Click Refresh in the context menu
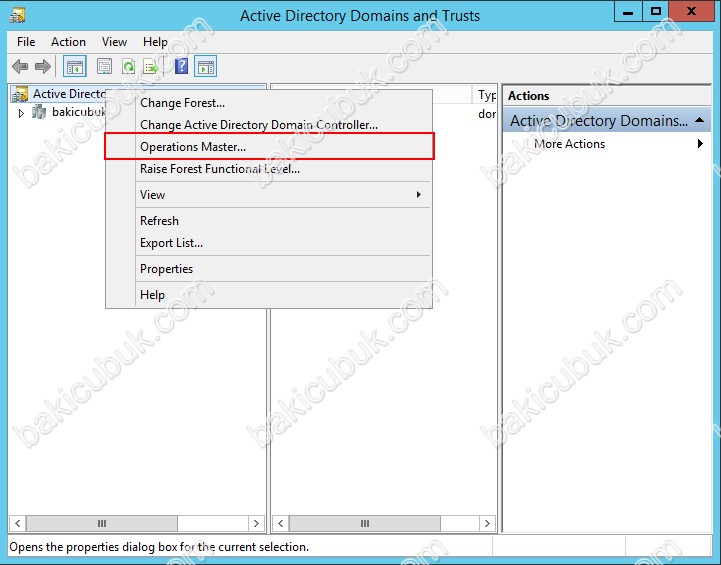This screenshot has height=565, width=721. (x=269, y=221)
